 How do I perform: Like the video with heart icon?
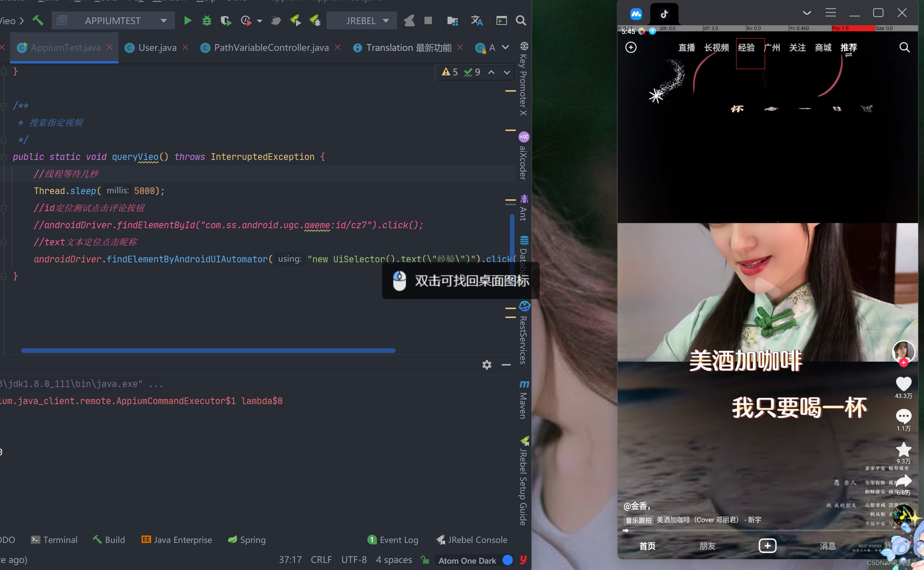903,384
